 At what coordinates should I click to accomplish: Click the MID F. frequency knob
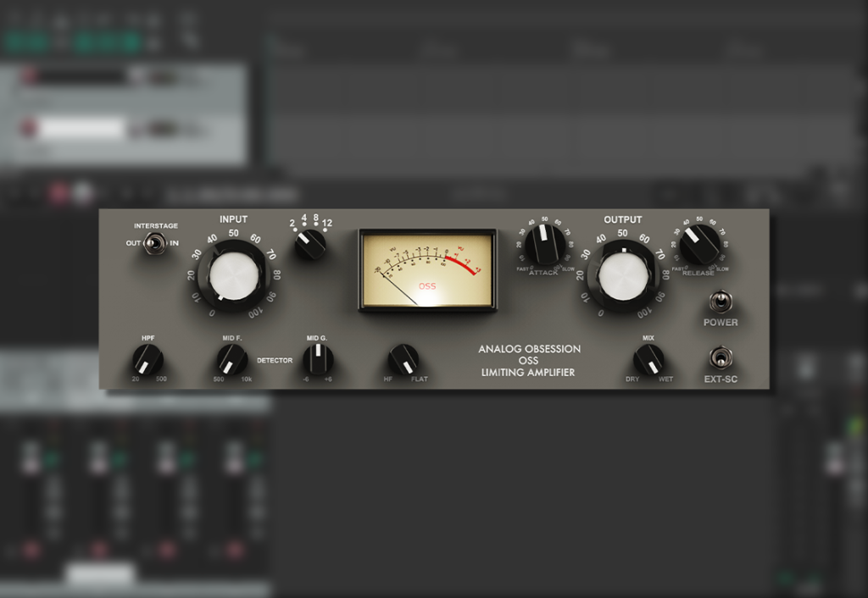click(x=231, y=360)
